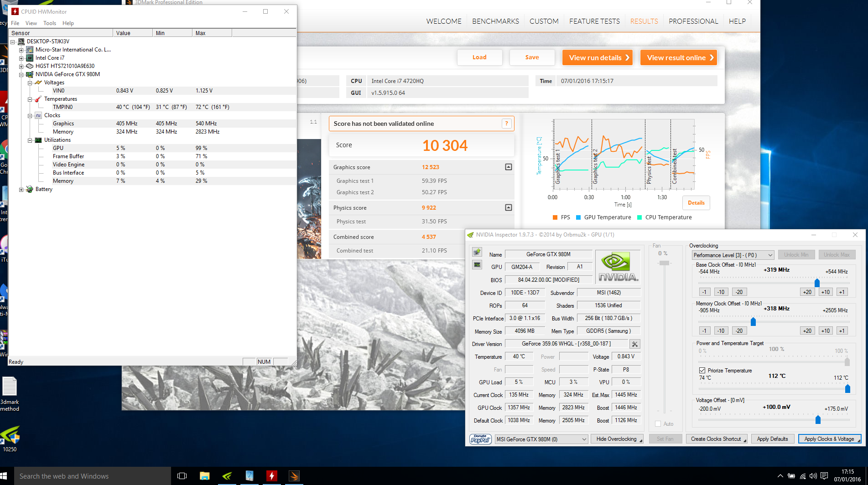Adjust the Memory Clock Offset slider

(753, 322)
